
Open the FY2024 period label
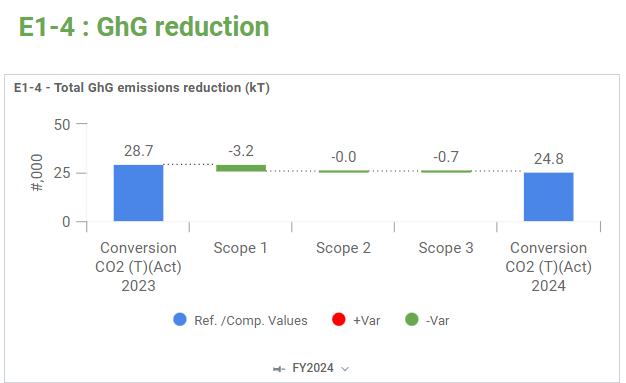tap(313, 368)
